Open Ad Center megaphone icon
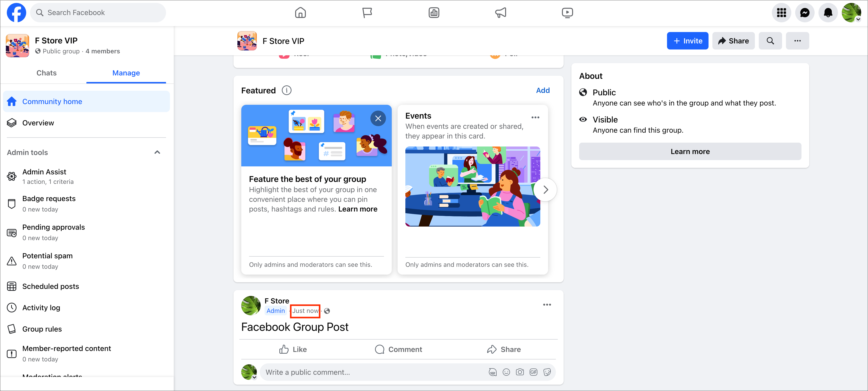 [500, 13]
